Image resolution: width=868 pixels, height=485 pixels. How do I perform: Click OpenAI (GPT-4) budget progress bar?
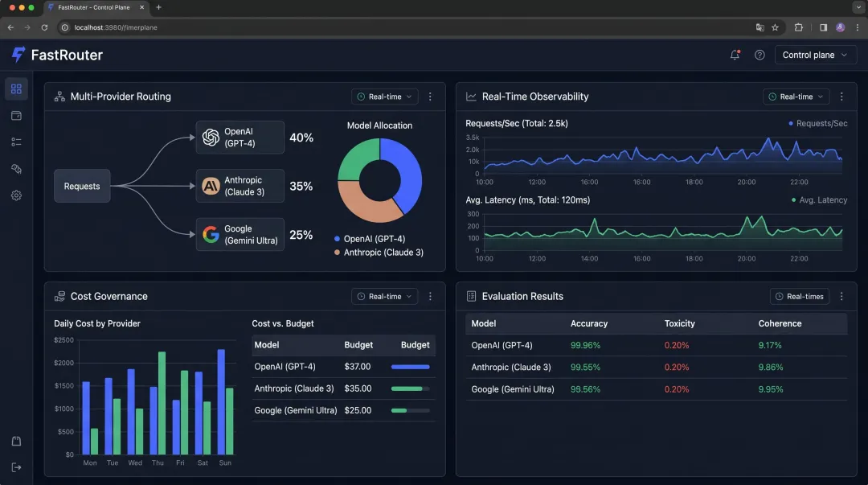tap(410, 367)
